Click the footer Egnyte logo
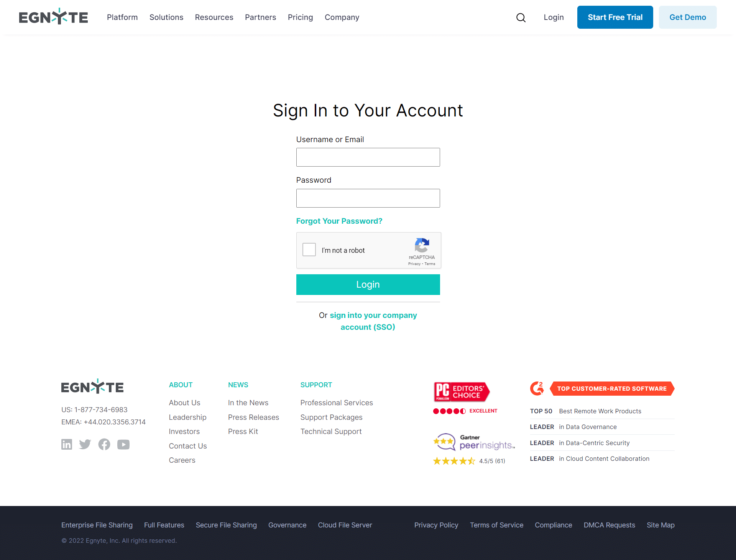Viewport: 736px width, 560px height. (92, 386)
